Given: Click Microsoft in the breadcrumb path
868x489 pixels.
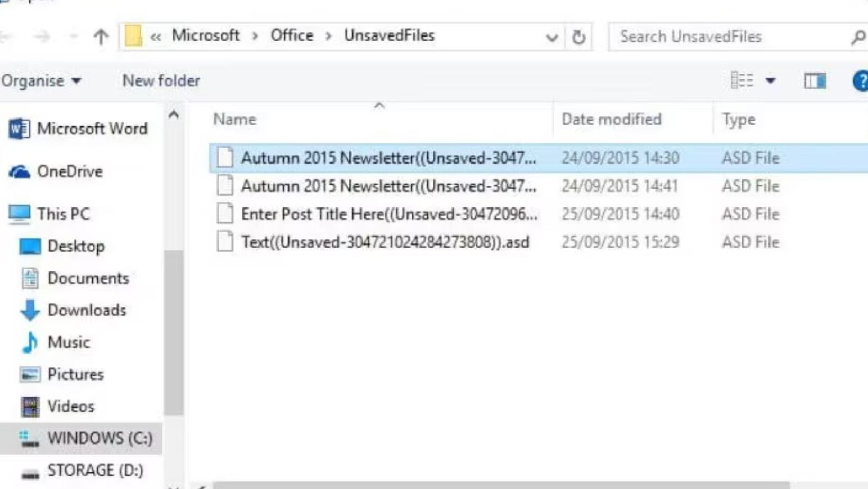Looking at the screenshot, I should (205, 35).
